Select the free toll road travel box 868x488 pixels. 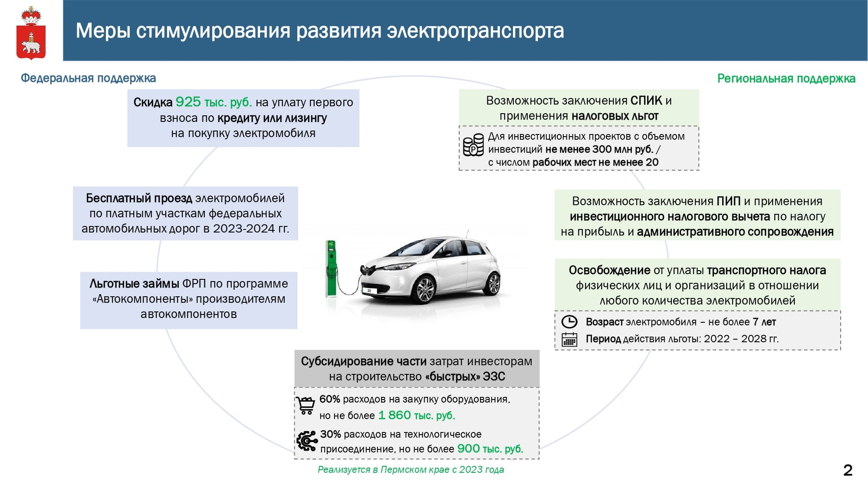coord(185,213)
